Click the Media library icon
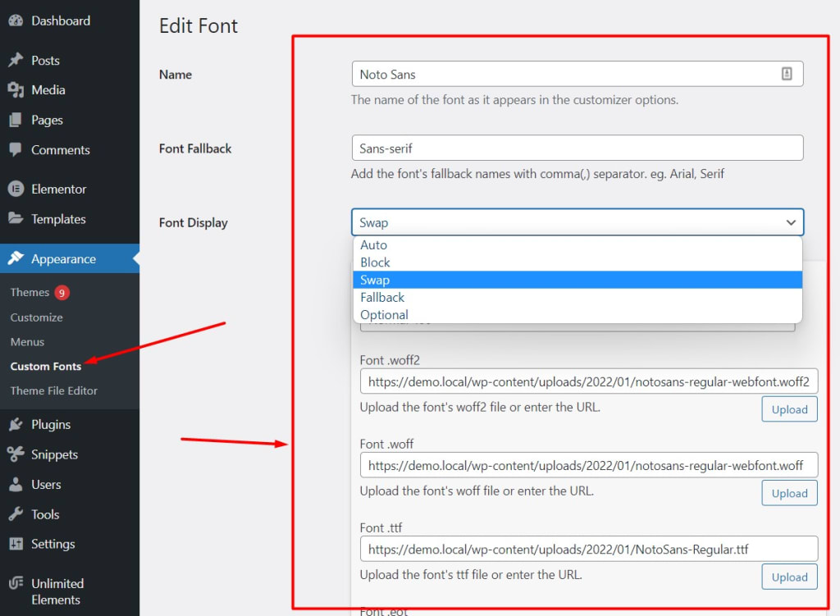The height and width of the screenshot is (616, 840). (16, 90)
